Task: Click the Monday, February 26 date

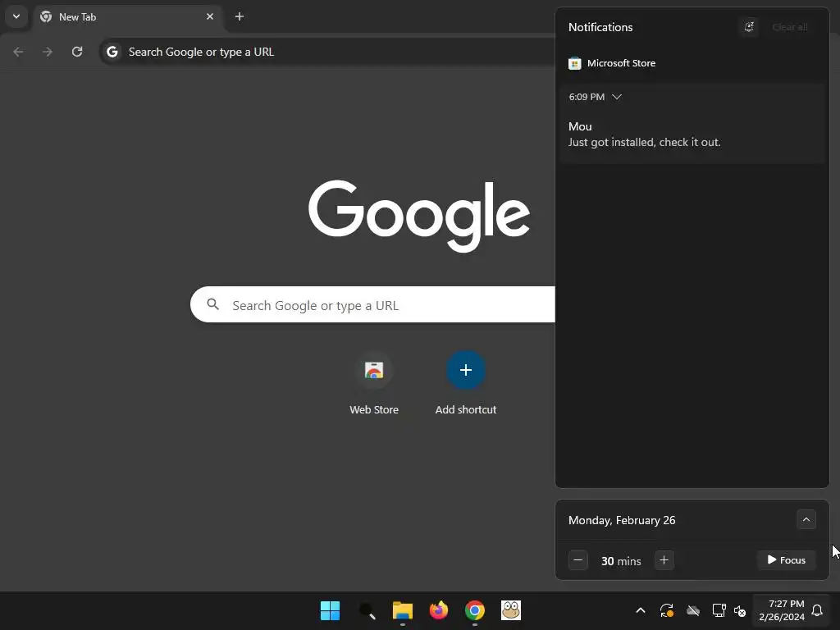Action: point(622,520)
